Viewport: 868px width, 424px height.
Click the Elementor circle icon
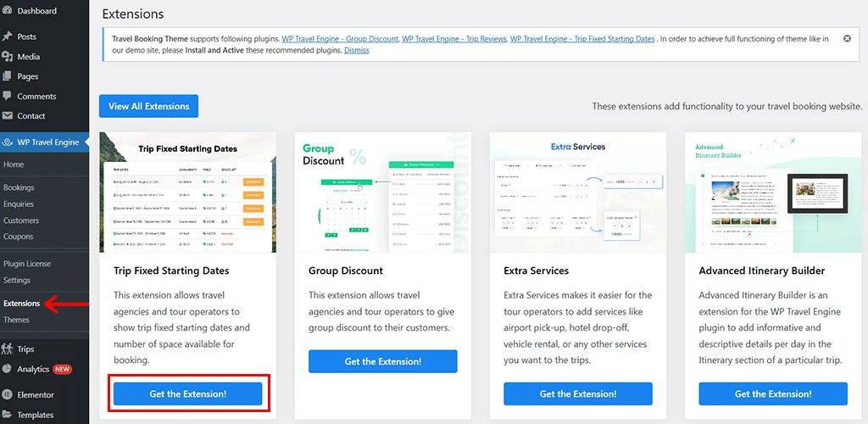tap(7, 394)
